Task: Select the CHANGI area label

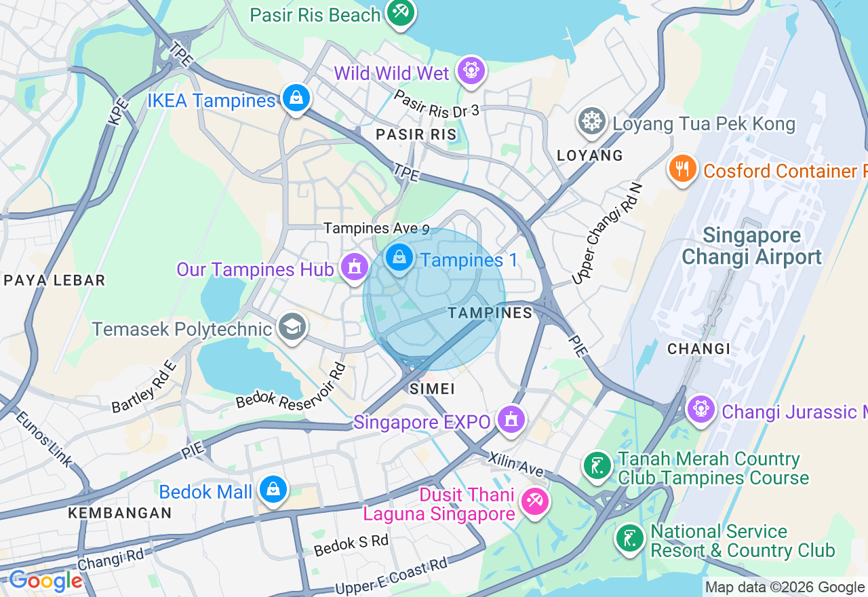Action: click(698, 349)
